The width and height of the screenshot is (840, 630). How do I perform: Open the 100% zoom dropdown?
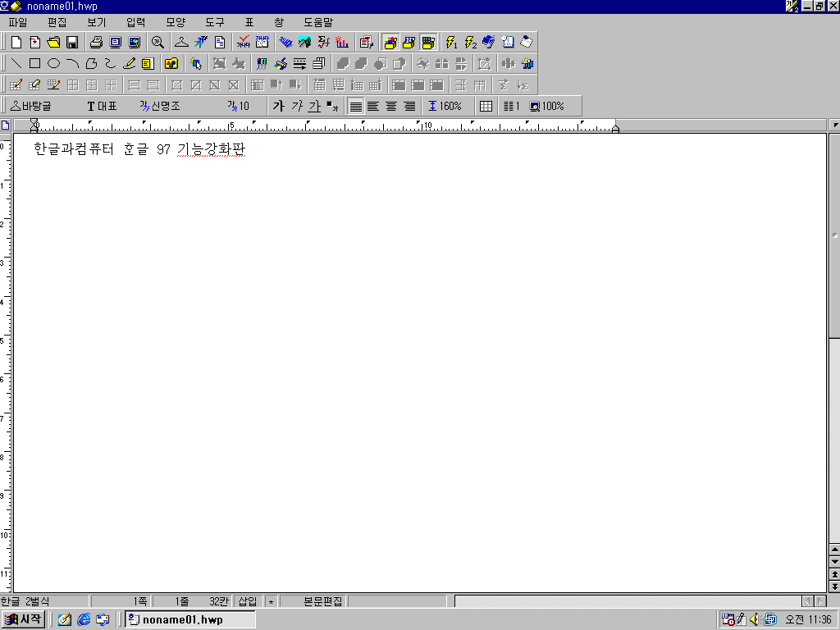[547, 106]
